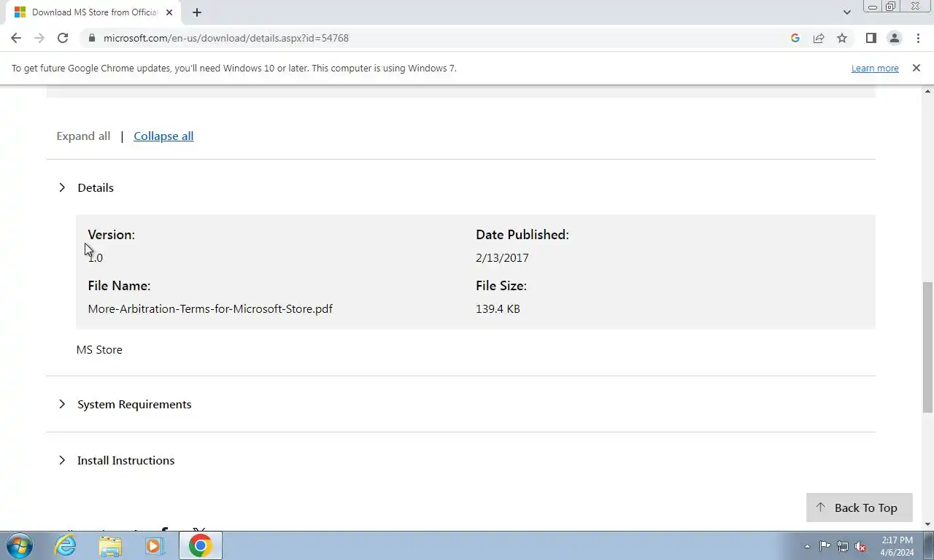This screenshot has width=934, height=560.
Task: Show hidden system tray icons
Action: (x=807, y=546)
